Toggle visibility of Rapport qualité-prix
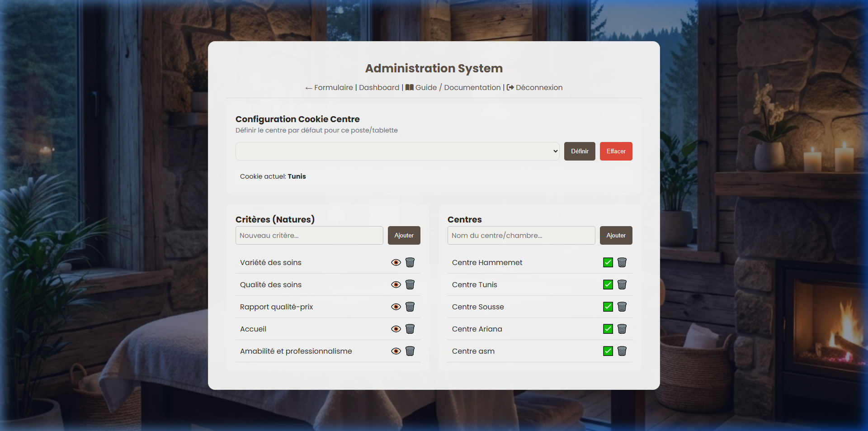Image resolution: width=868 pixels, height=431 pixels. (396, 307)
